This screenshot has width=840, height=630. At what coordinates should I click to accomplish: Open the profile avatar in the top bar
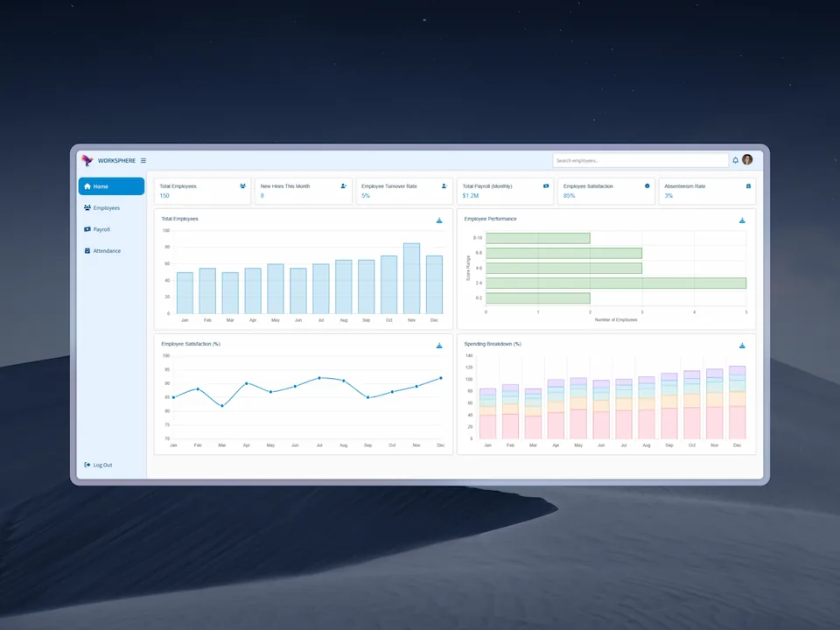(x=748, y=159)
